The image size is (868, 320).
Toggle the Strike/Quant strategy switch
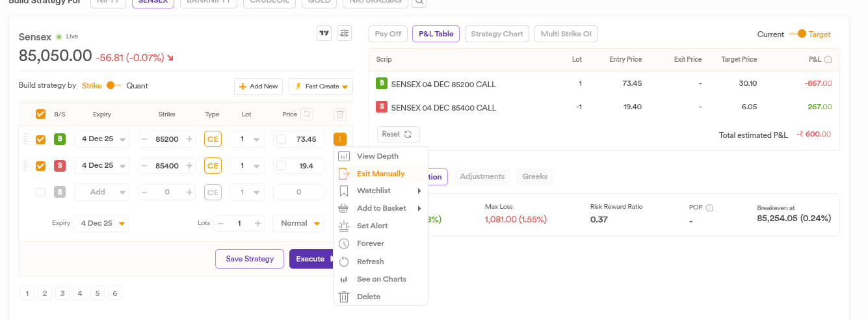[x=114, y=86]
